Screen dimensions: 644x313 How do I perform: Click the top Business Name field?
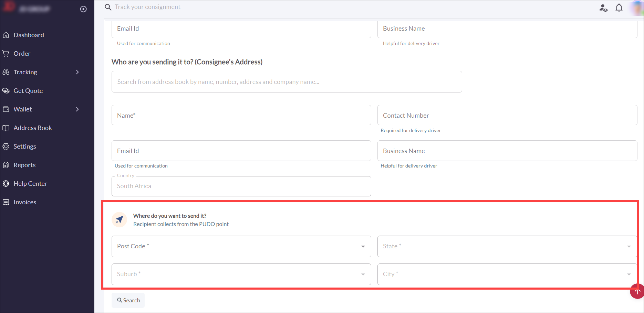[507, 29]
